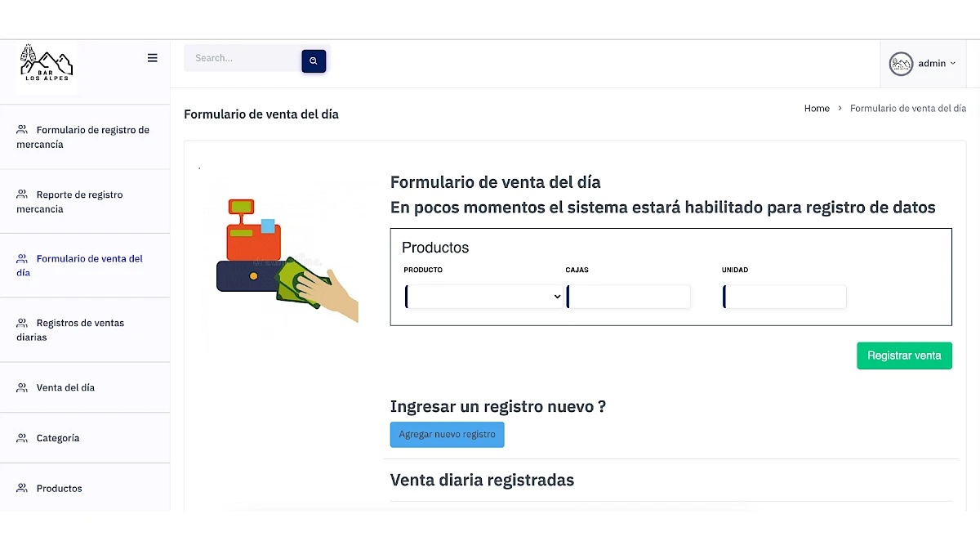This screenshot has width=980, height=550.
Task: Expand the admin user menu
Action: coord(923,64)
